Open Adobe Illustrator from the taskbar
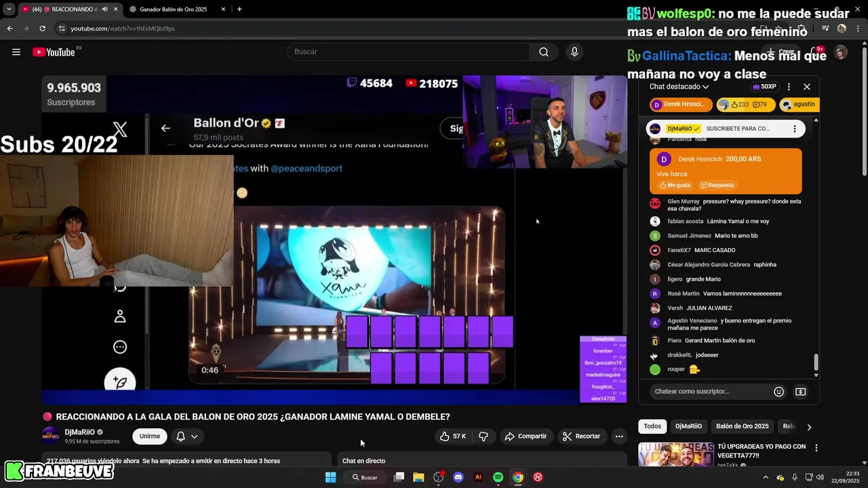 478,477
